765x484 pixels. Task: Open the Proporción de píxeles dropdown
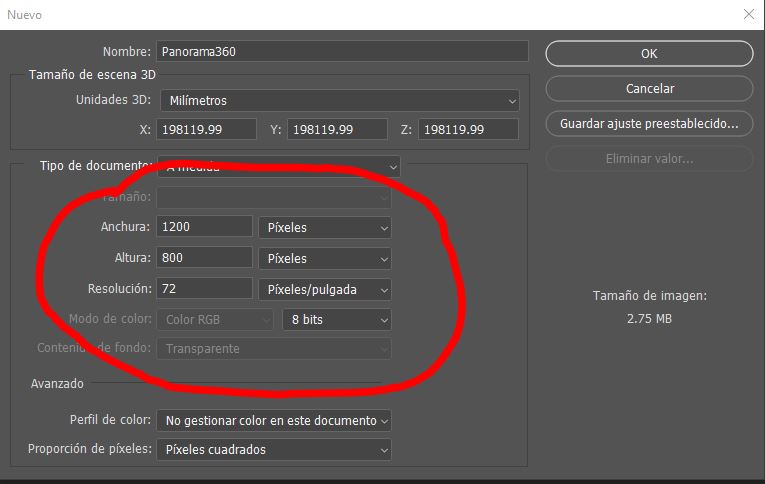coord(273,449)
